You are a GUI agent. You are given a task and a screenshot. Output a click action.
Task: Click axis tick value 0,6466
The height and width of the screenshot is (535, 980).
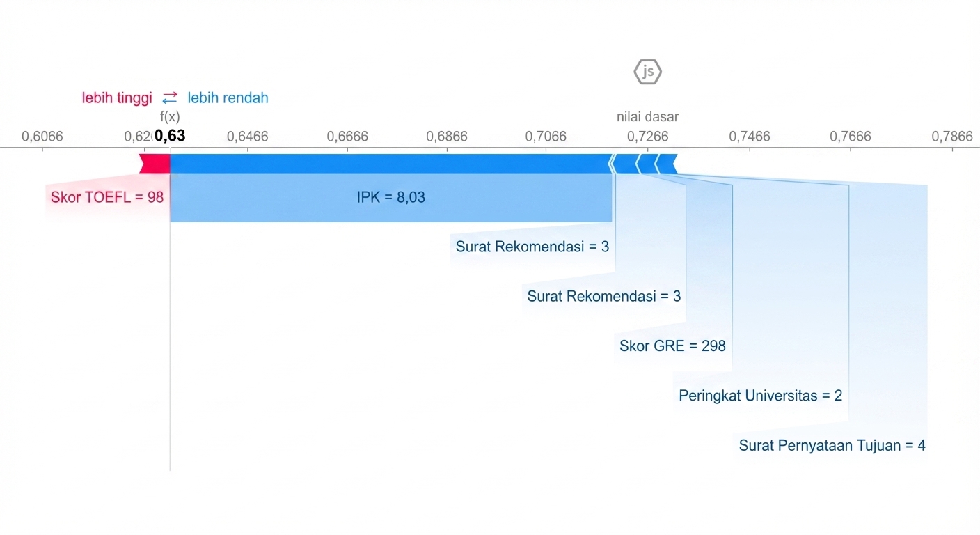click(x=248, y=137)
